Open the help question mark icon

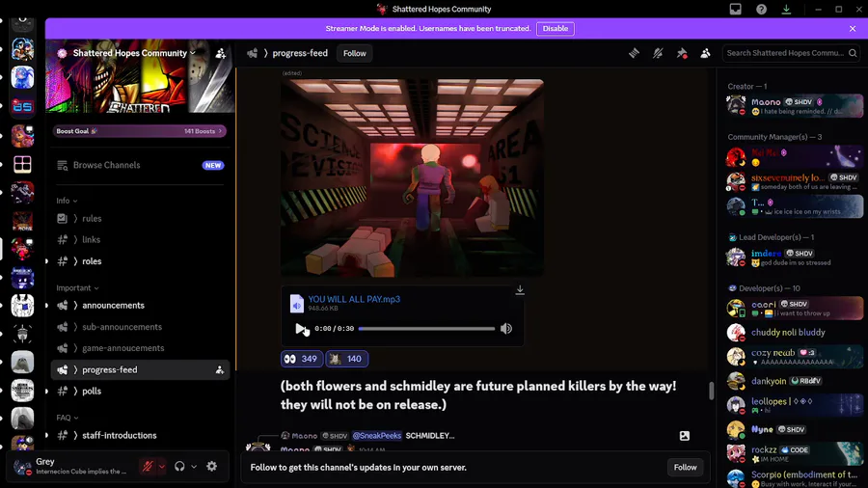[761, 9]
